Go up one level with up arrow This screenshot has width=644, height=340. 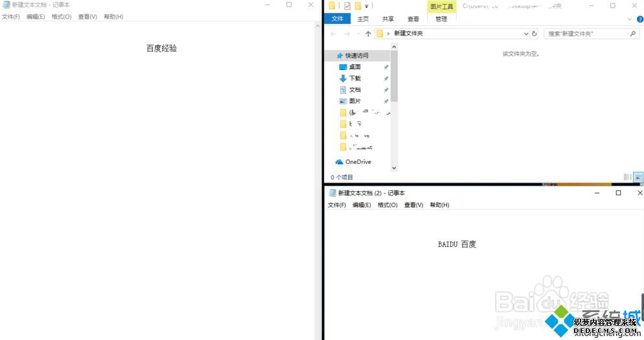point(368,34)
